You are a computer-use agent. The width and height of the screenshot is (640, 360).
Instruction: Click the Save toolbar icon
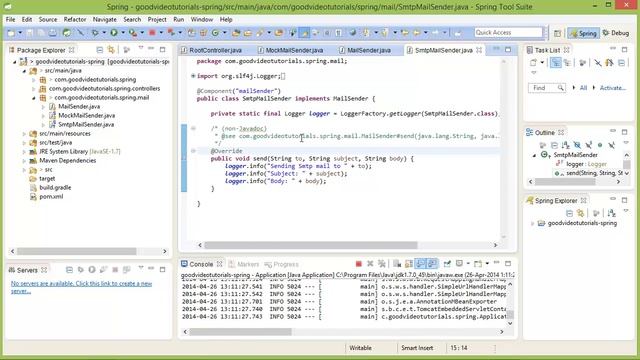30,33
